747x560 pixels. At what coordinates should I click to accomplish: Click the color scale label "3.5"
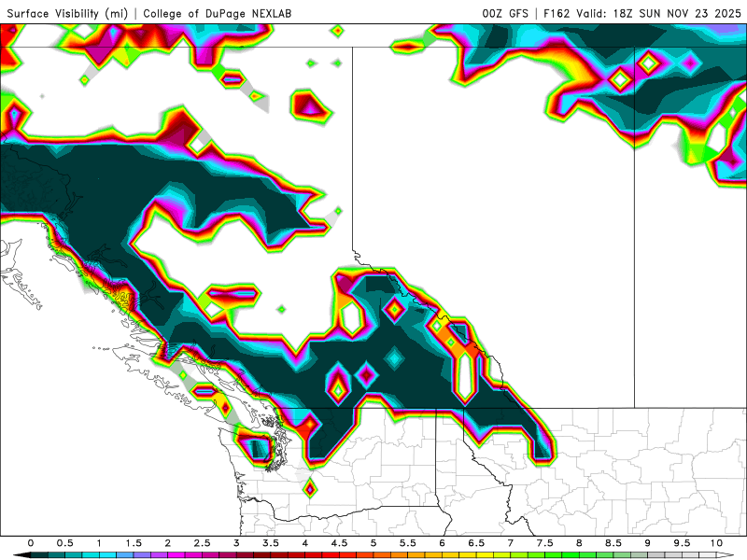pyautogui.click(x=271, y=543)
